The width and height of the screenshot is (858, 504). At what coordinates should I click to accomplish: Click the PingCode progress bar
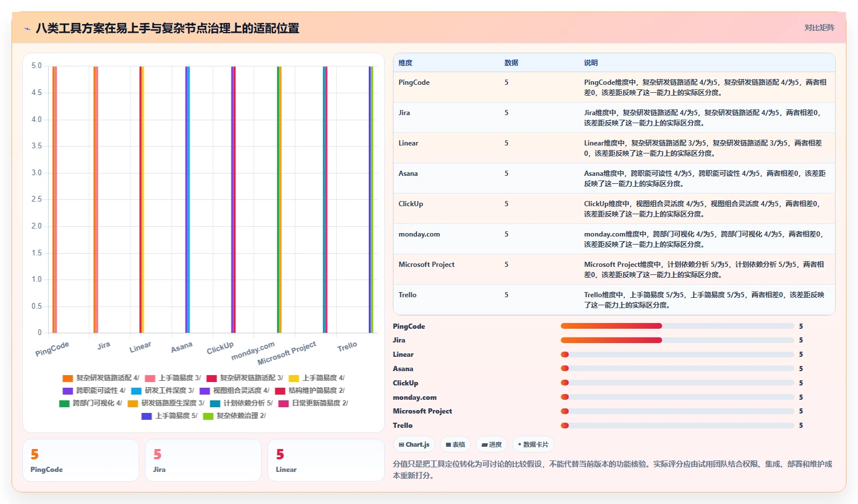pyautogui.click(x=677, y=326)
